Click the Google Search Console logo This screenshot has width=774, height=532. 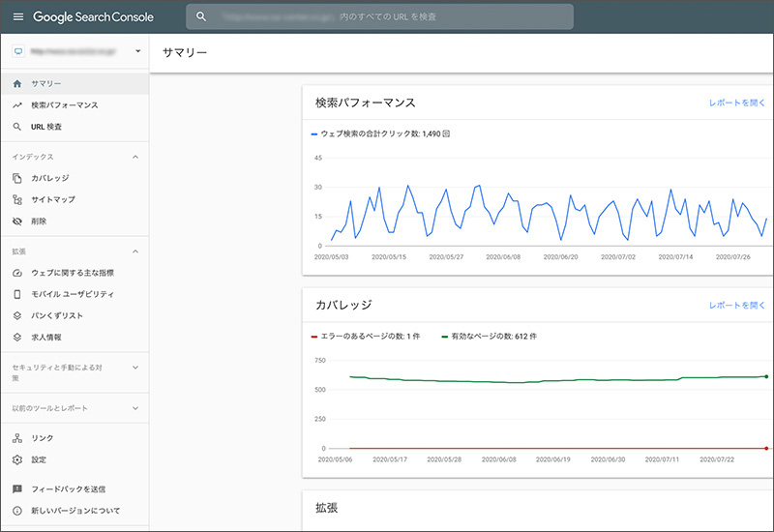click(93, 16)
